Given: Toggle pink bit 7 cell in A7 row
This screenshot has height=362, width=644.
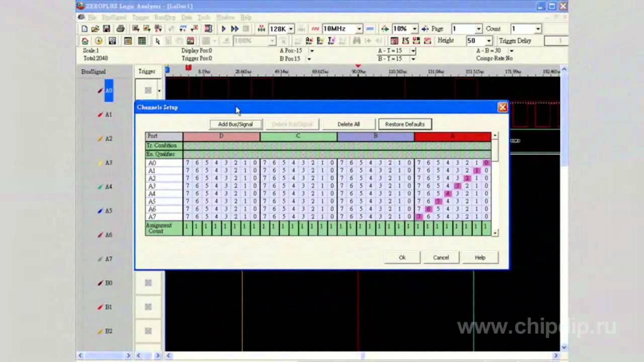Looking at the screenshot, I should (419, 217).
